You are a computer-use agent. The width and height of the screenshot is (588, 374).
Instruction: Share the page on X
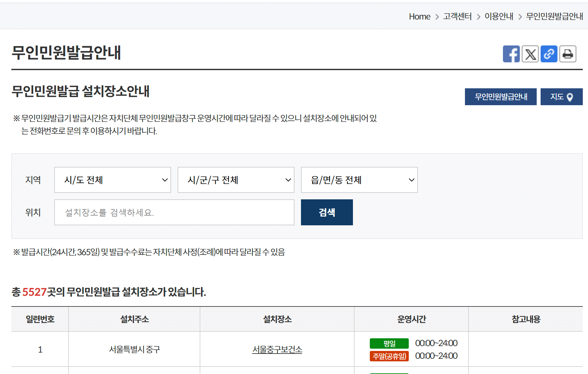pos(530,54)
